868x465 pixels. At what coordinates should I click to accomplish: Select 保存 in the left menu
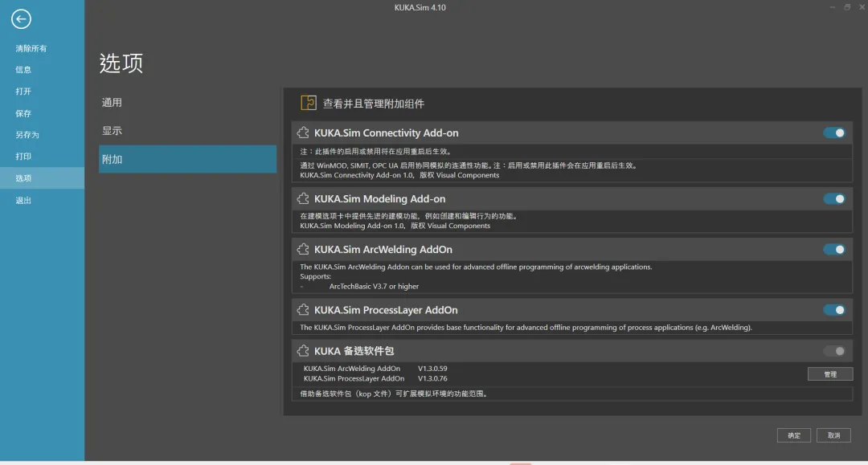click(42, 113)
